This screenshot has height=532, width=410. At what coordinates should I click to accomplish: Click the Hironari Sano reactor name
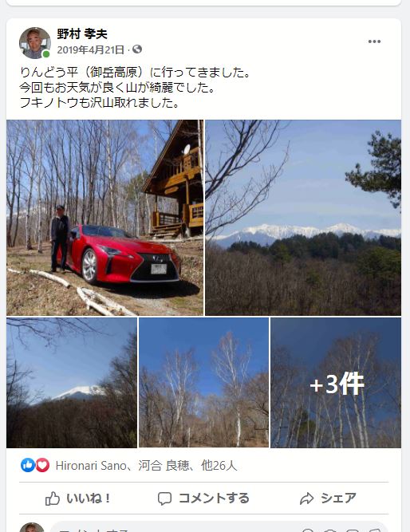click(x=91, y=466)
